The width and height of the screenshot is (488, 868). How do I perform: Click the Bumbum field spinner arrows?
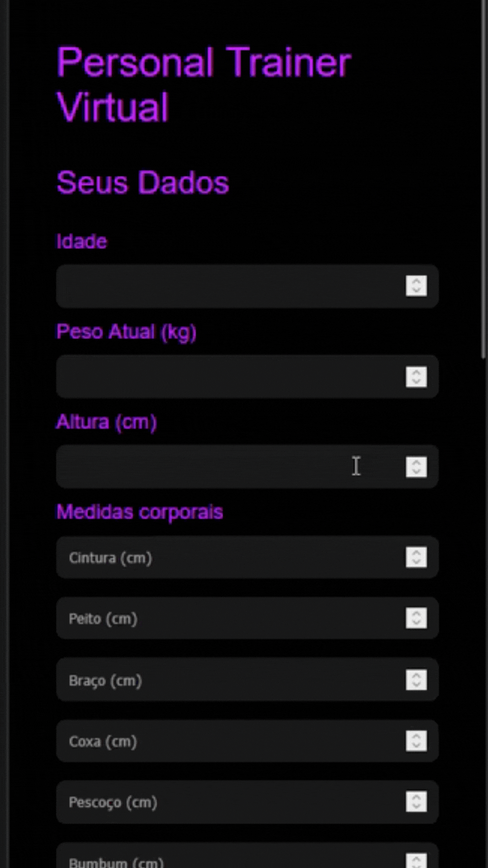pyautogui.click(x=416, y=860)
